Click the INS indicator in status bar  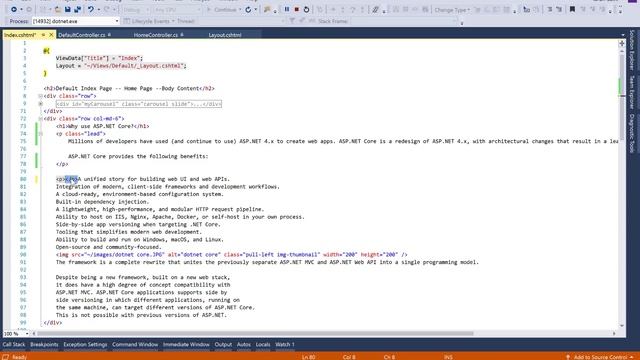448,357
